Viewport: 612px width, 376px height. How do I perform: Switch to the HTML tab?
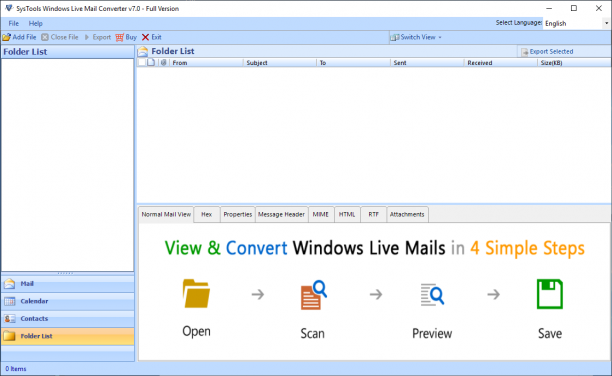(347, 214)
